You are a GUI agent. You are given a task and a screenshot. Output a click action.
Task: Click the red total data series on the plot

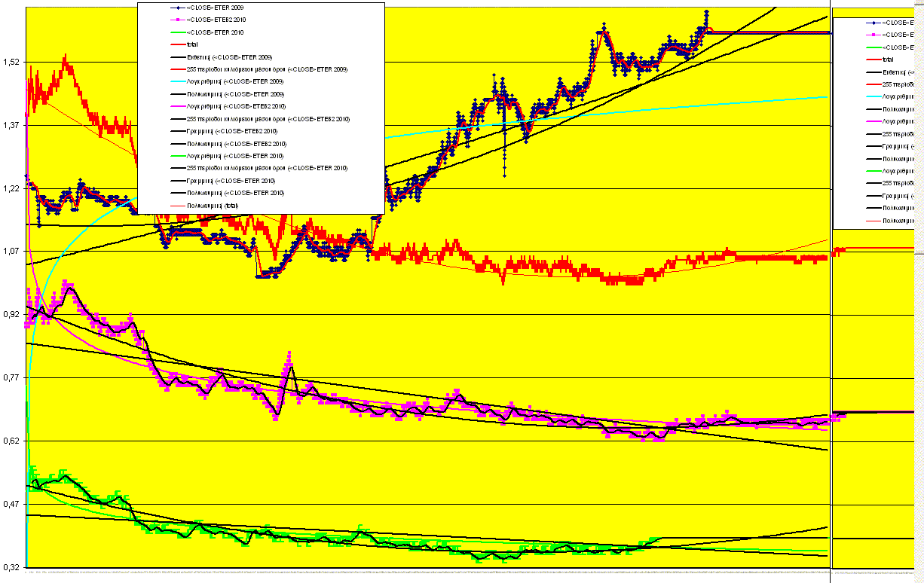528,264
